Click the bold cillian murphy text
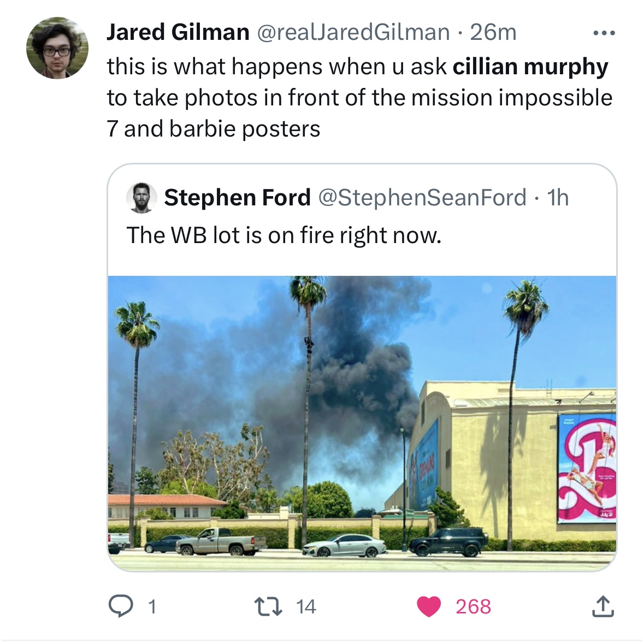Image resolution: width=644 pixels, height=644 pixels. tap(530, 67)
